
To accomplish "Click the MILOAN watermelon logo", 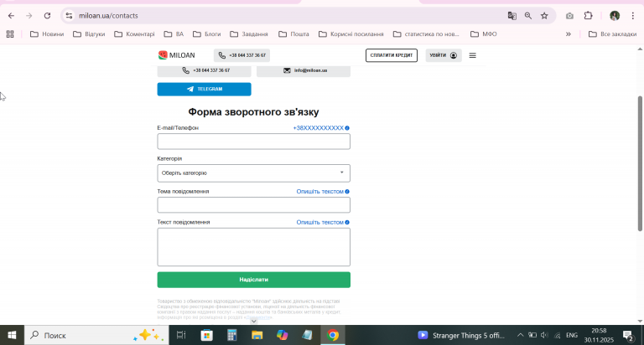I will tap(177, 55).
